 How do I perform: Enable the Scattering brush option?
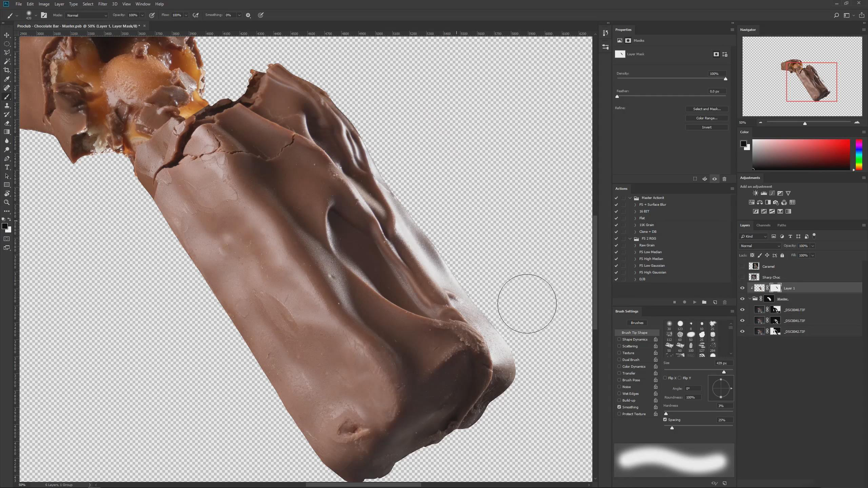[619, 346]
